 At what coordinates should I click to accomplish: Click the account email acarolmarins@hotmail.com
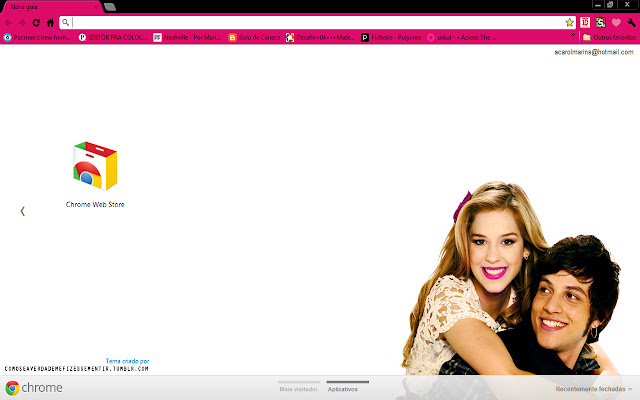[x=594, y=52]
